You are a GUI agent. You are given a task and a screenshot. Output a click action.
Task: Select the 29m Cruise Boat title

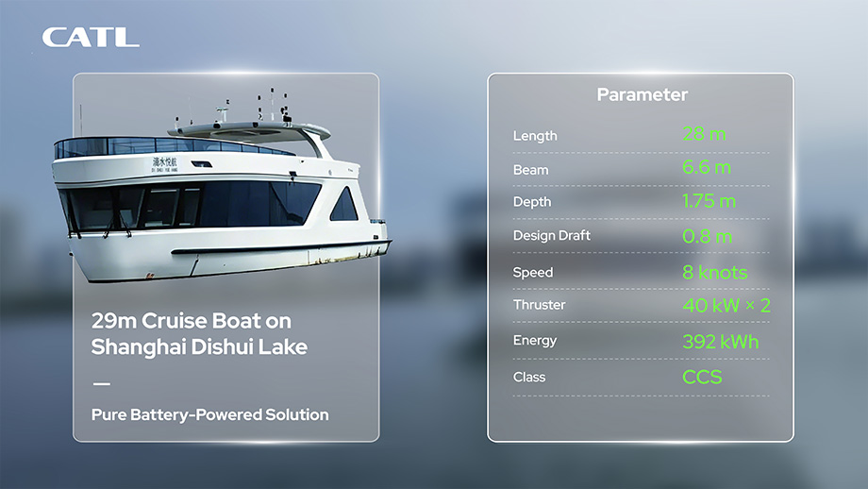(x=199, y=334)
